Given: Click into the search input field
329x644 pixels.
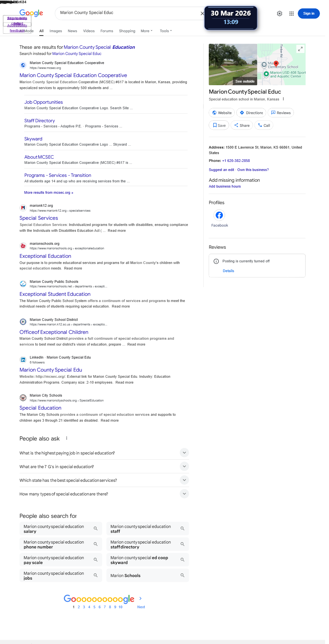Looking at the screenshot, I should pyautogui.click(x=127, y=13).
